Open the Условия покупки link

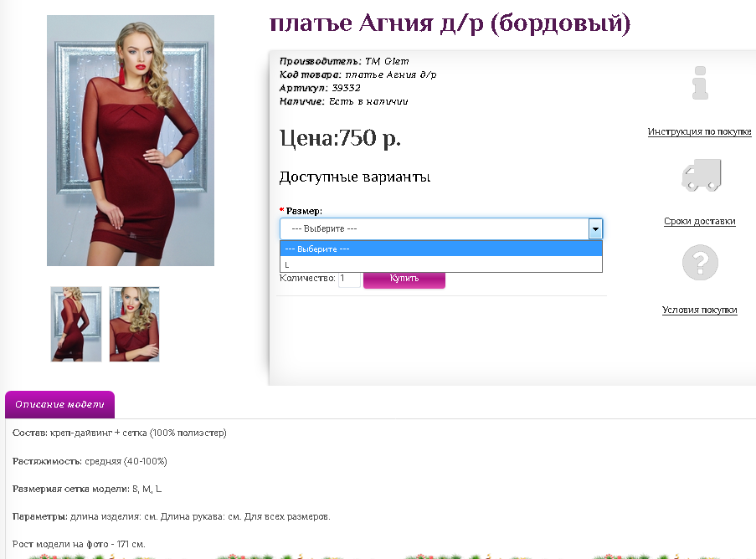click(x=700, y=310)
